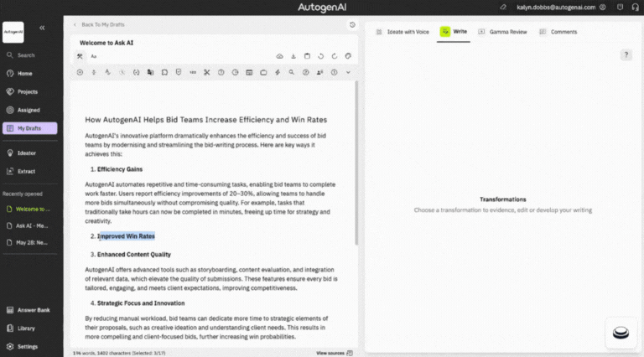Open Settings in sidebar
644x357 pixels.
(x=29, y=347)
